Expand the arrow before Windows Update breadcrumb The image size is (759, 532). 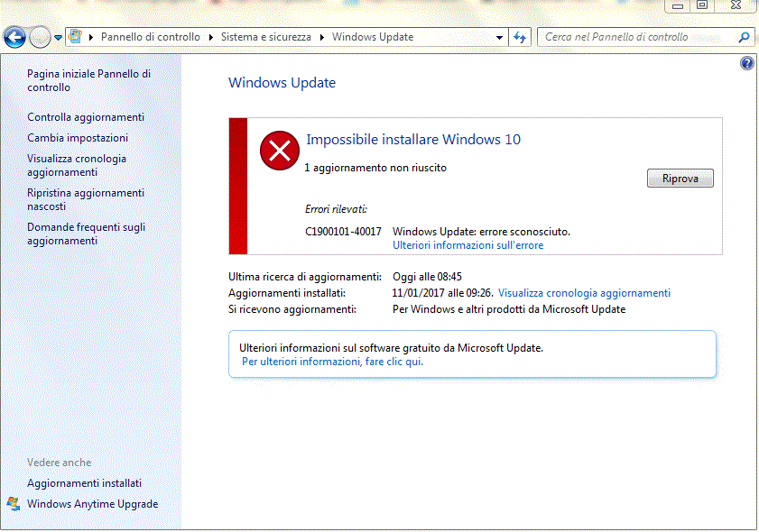tap(322, 37)
